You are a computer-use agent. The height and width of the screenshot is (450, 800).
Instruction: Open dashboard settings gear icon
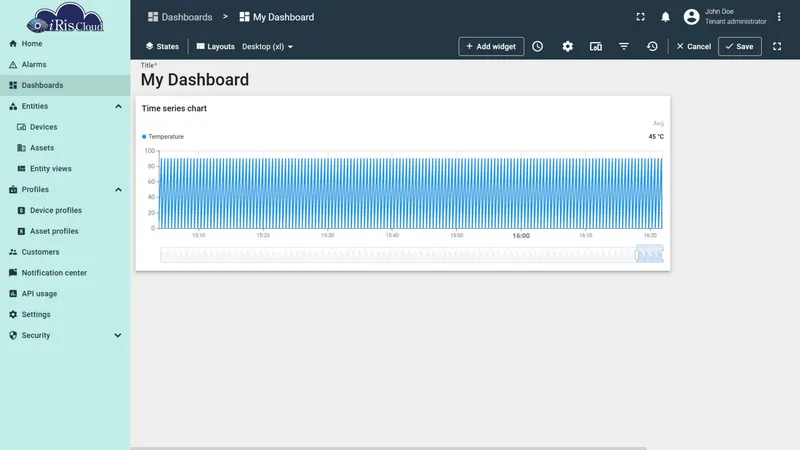567,46
